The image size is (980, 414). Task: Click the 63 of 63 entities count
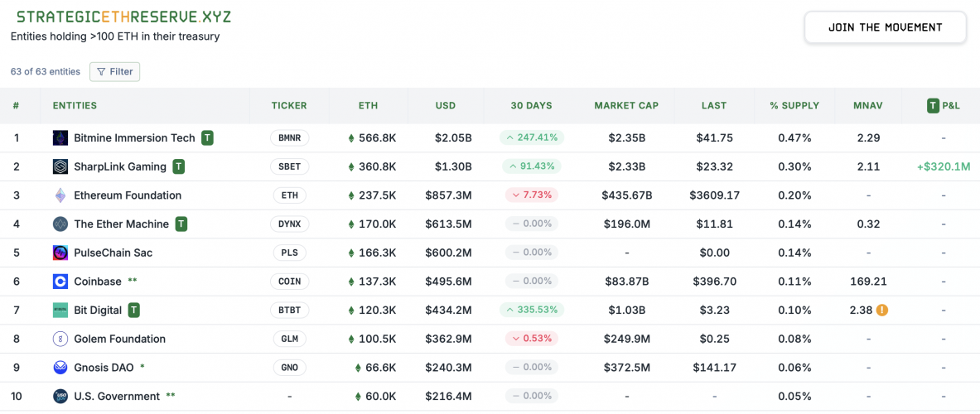[x=46, y=72]
